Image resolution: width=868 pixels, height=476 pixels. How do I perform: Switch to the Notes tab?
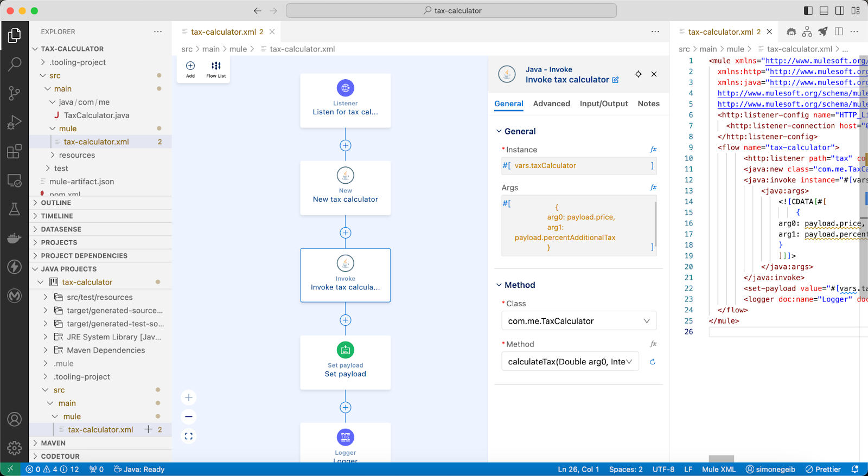649,104
